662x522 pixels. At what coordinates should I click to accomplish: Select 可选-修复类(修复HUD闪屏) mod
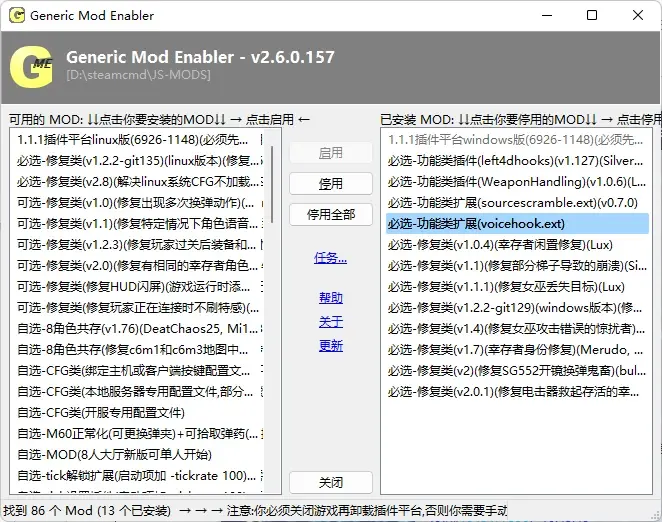point(137,287)
